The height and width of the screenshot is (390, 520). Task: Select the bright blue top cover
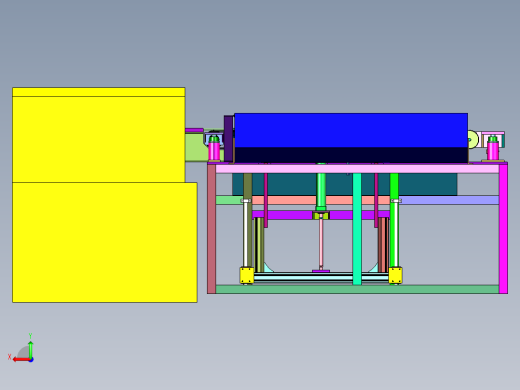[351, 130]
